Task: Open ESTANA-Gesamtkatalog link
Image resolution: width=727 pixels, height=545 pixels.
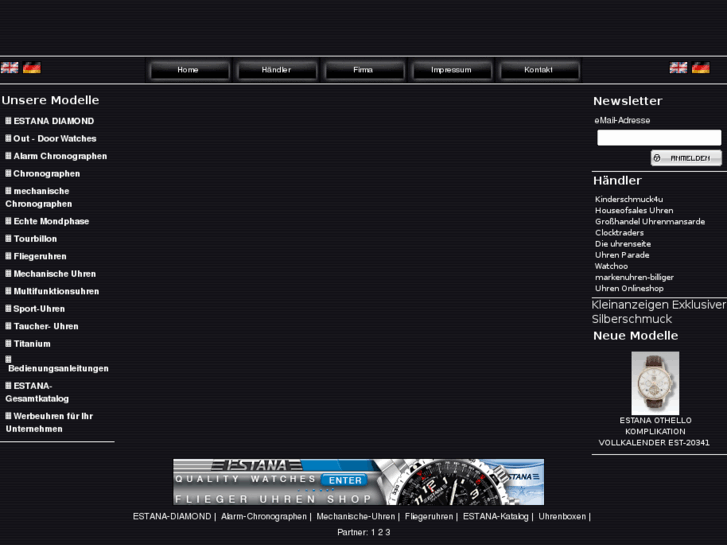Action: 37,392
